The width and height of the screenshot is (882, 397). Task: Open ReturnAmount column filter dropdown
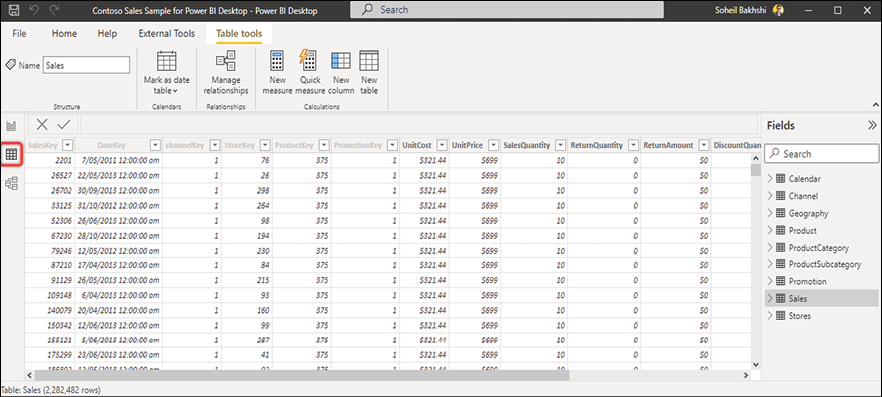(x=704, y=146)
